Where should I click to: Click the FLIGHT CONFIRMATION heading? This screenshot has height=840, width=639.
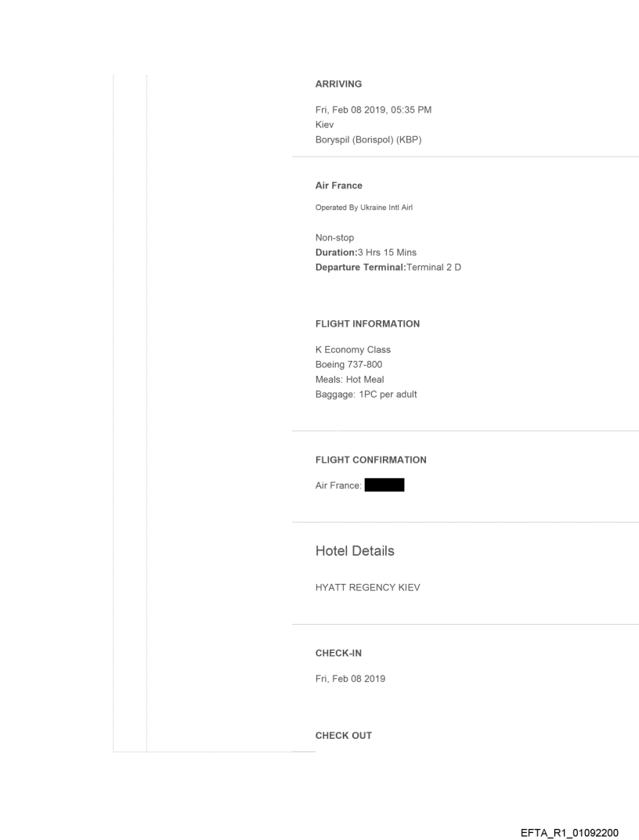[370, 460]
